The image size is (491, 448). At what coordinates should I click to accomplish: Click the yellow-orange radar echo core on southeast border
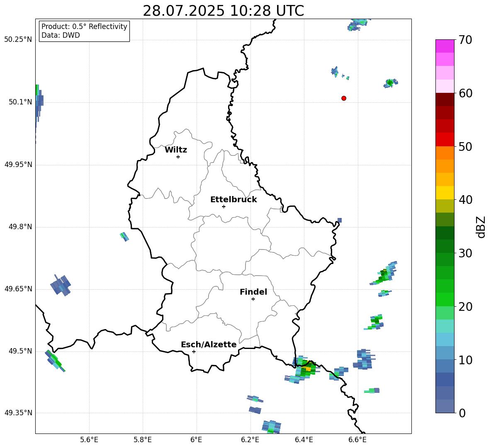308,369
